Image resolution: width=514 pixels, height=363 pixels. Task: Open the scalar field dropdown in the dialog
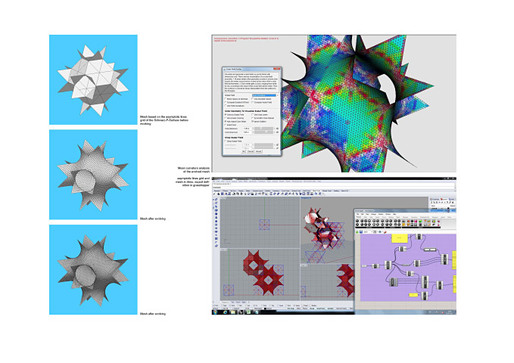[264, 96]
